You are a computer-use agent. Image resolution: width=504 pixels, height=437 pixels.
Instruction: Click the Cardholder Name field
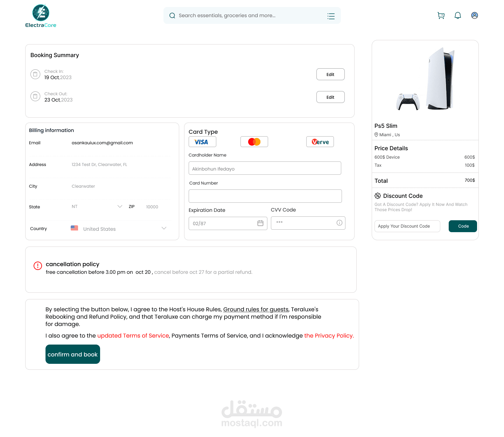265,168
